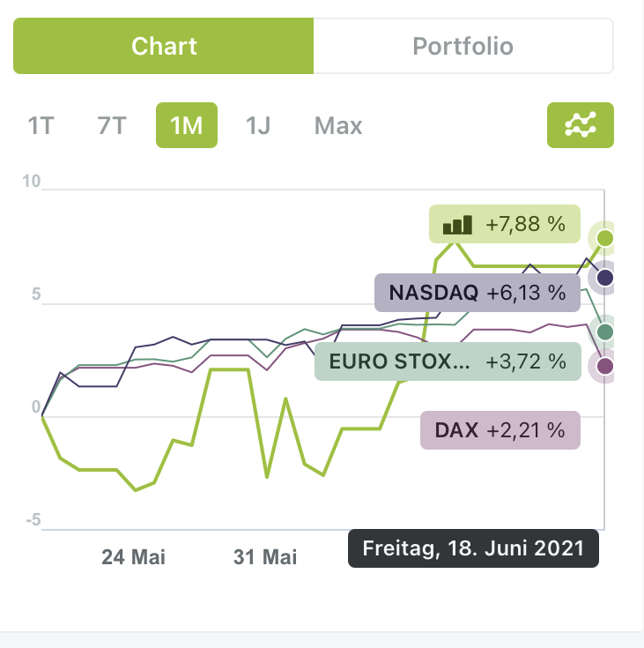644x648 pixels.
Task: Toggle the benchmark comparison chart icon
Action: (581, 126)
